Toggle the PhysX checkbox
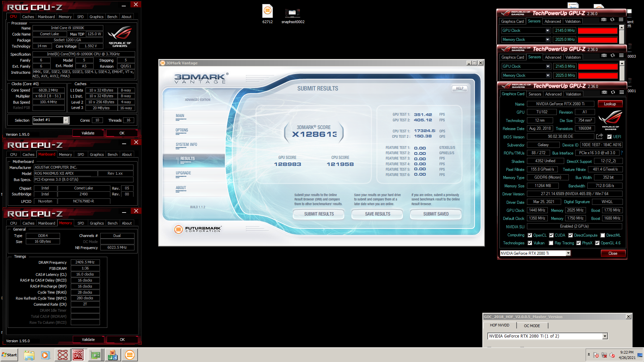The height and width of the screenshot is (362, 644). pyautogui.click(x=579, y=243)
